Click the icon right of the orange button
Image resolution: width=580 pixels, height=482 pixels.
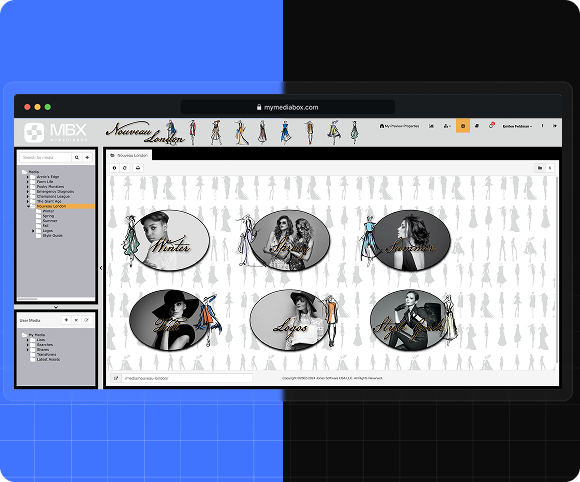tap(477, 126)
